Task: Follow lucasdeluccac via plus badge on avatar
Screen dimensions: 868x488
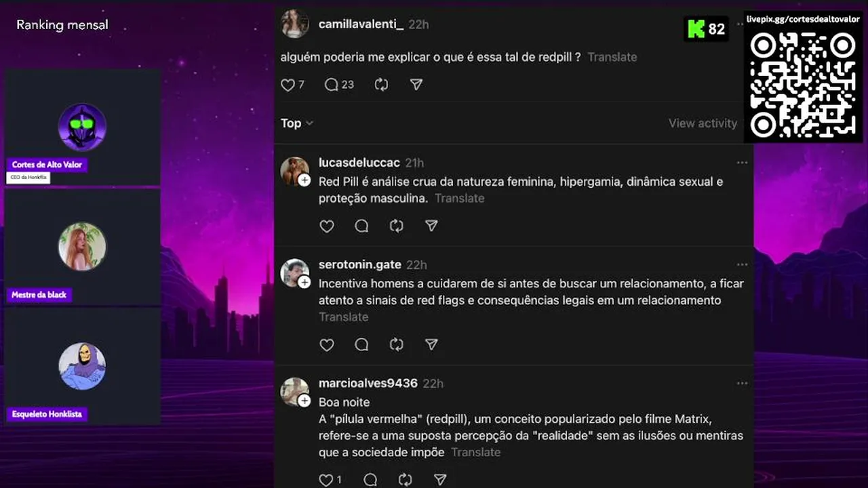Action: coord(304,180)
